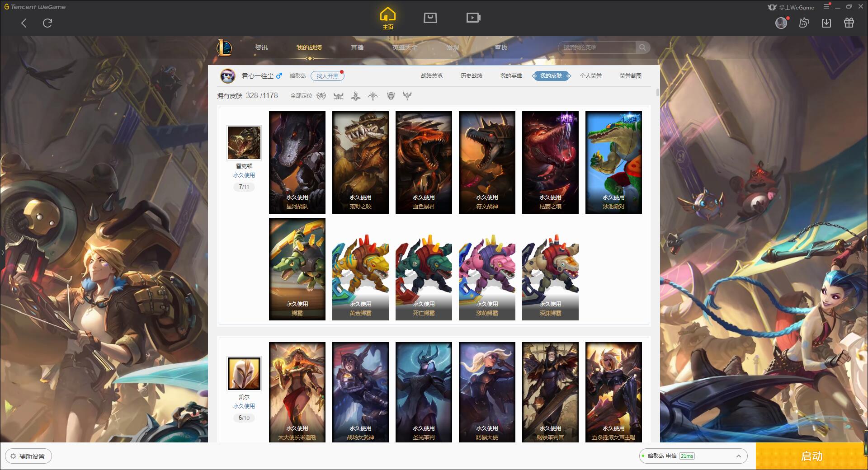Click the skin list vertical scrollbar
The height and width of the screenshot is (470, 868).
[657, 93]
